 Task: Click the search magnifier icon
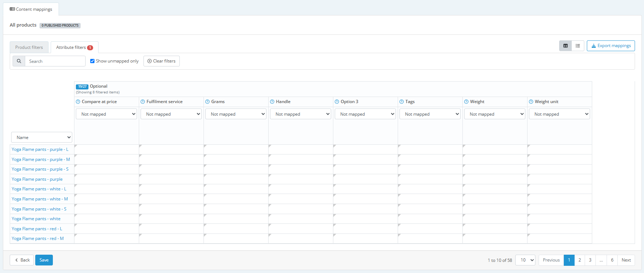[19, 61]
